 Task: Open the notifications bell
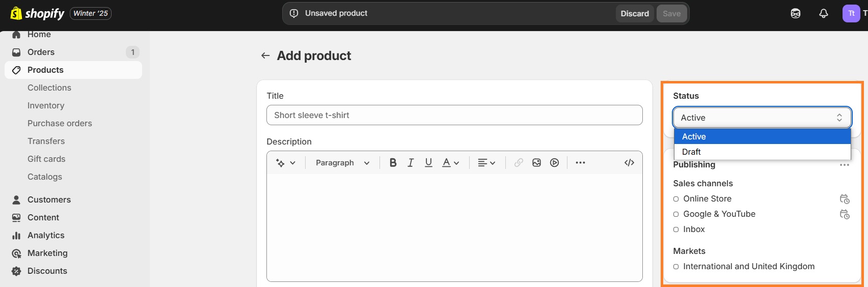pos(823,14)
